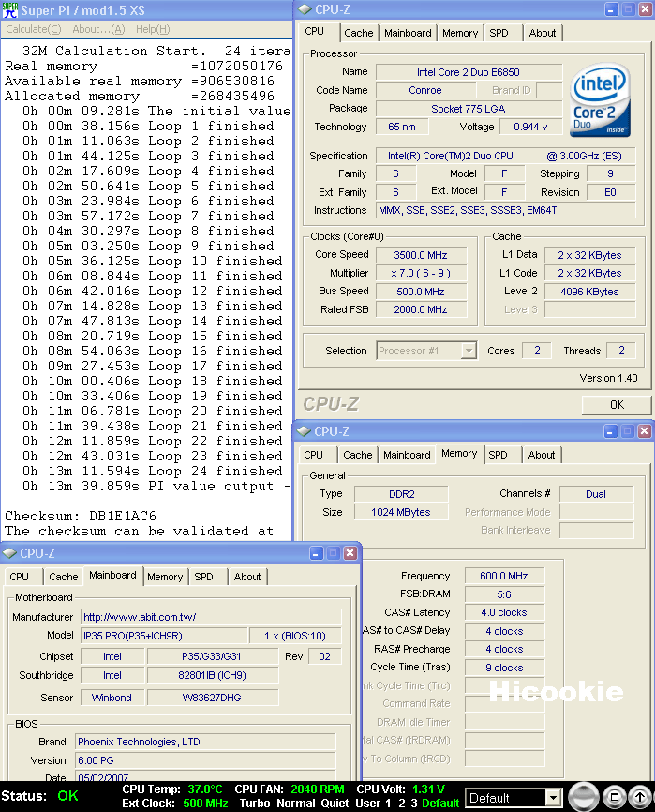Open the Default profile dropdown in status bar
The height and width of the screenshot is (812, 655).
tap(553, 798)
